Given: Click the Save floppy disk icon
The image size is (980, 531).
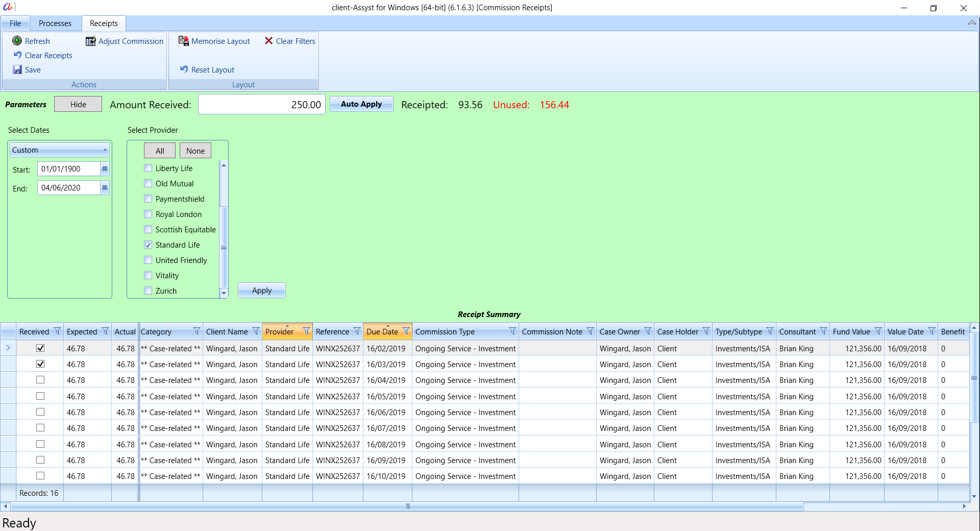Looking at the screenshot, I should pyautogui.click(x=17, y=69).
